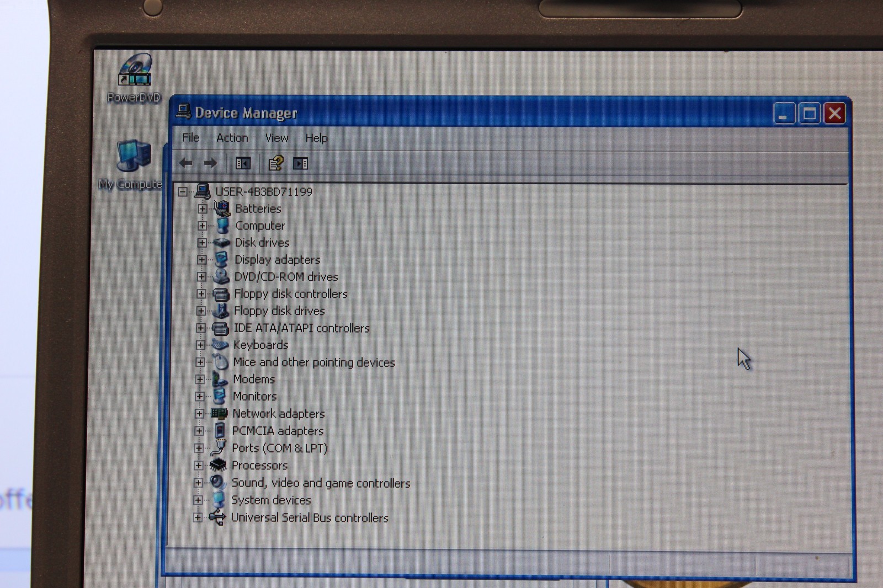Screen dimensions: 883x588
Task: Click the Back arrow toolbar icon
Action: (x=186, y=163)
